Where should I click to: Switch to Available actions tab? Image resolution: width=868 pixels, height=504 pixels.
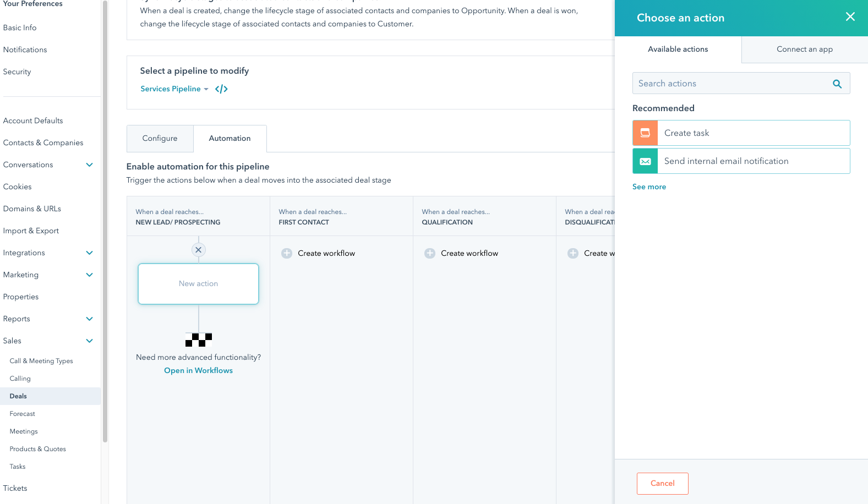(x=678, y=50)
